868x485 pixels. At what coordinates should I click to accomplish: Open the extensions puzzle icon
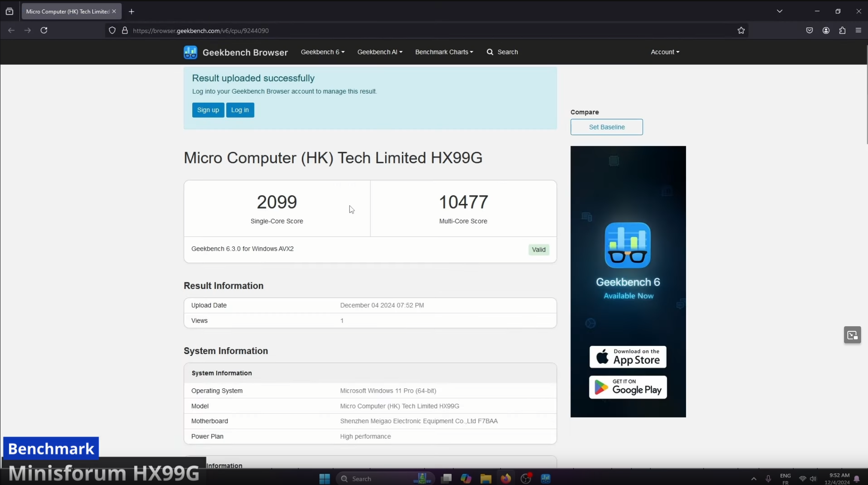click(x=842, y=30)
